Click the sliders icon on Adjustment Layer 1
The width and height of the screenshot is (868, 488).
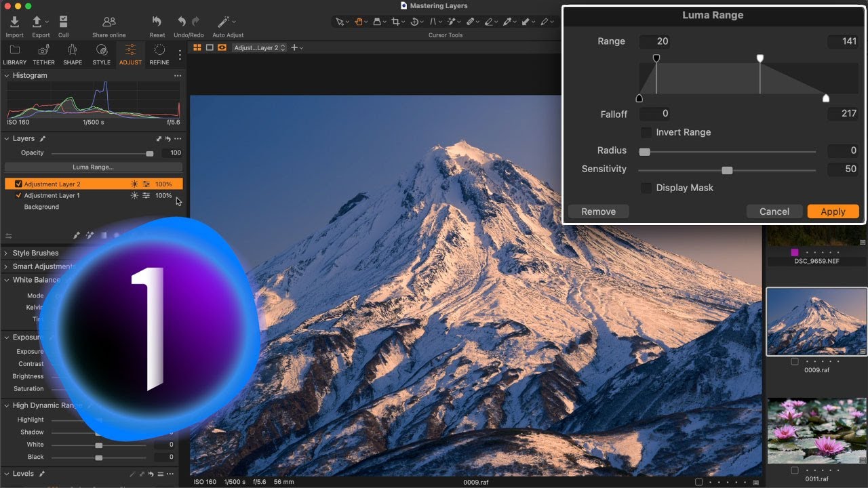point(146,196)
